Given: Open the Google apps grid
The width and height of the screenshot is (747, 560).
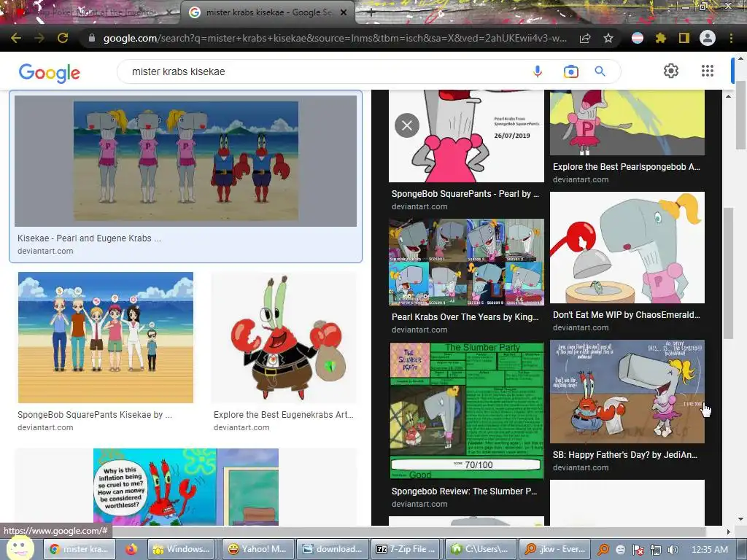Looking at the screenshot, I should (708, 71).
